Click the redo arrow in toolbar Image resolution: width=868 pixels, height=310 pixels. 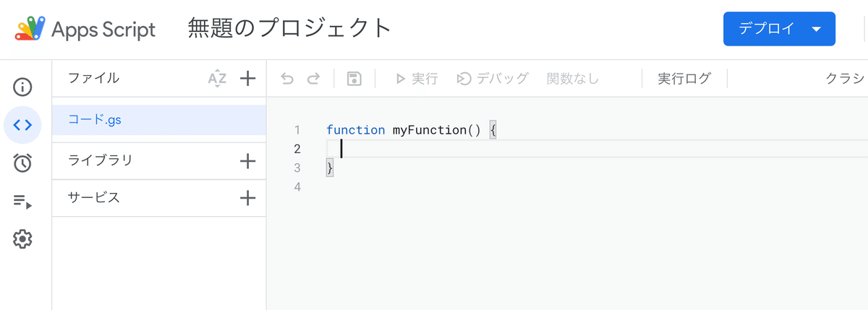click(x=313, y=78)
